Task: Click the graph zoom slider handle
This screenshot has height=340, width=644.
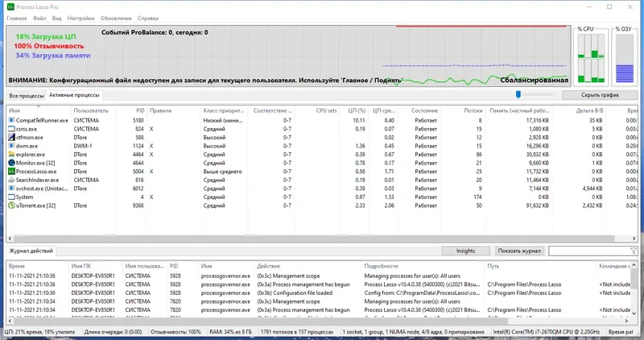Action: [518, 95]
